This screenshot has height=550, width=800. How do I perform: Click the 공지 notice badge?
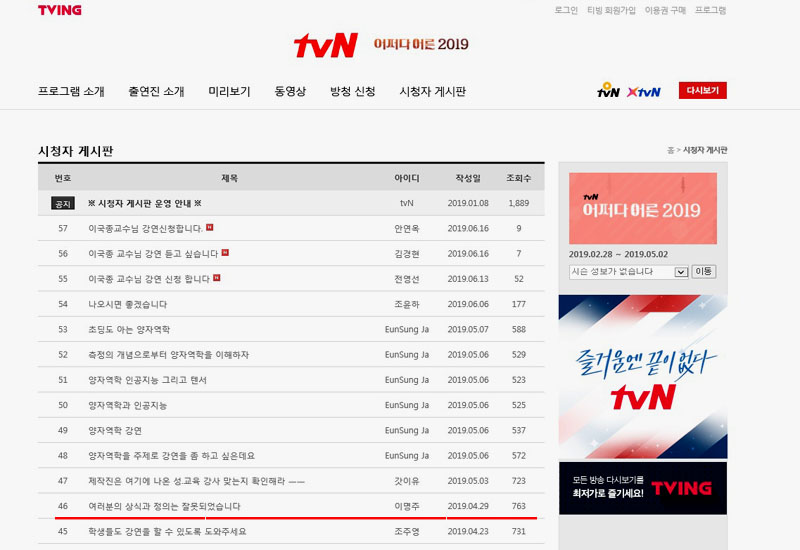pyautogui.click(x=63, y=203)
